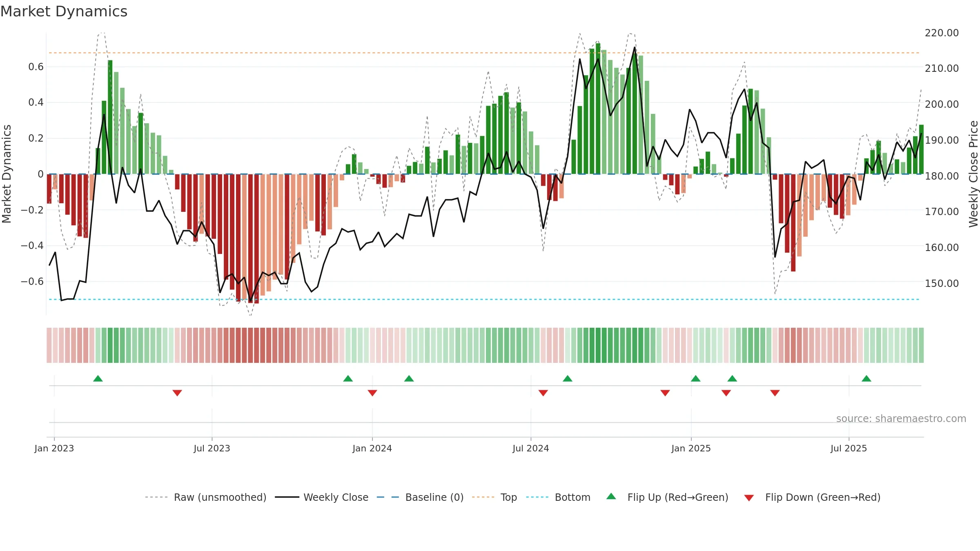Click the 190.00 price axis label
980x551 pixels.
click(942, 140)
